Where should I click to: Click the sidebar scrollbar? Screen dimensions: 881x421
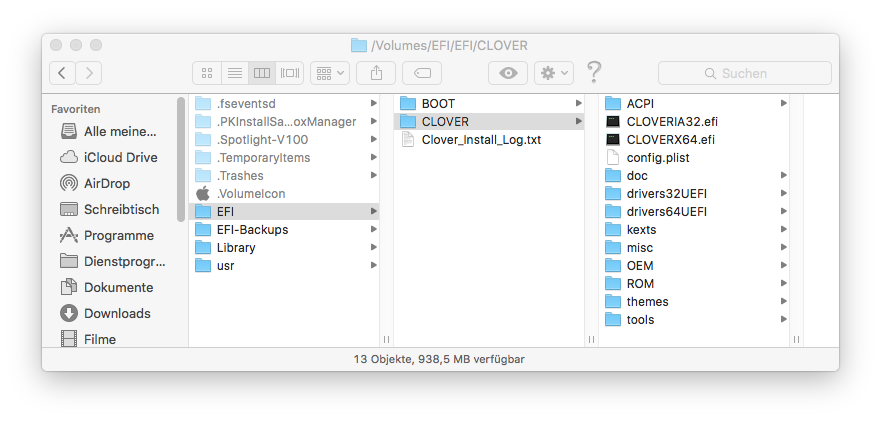click(181, 160)
